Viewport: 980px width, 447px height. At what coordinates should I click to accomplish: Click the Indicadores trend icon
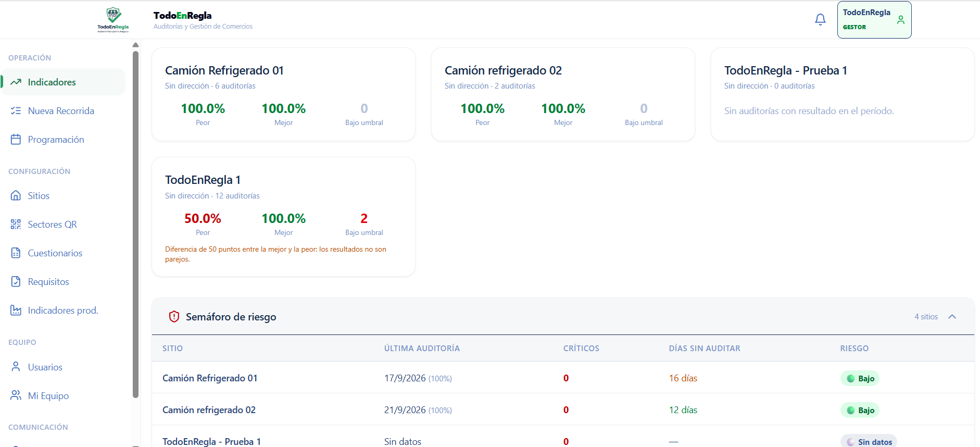[16, 82]
